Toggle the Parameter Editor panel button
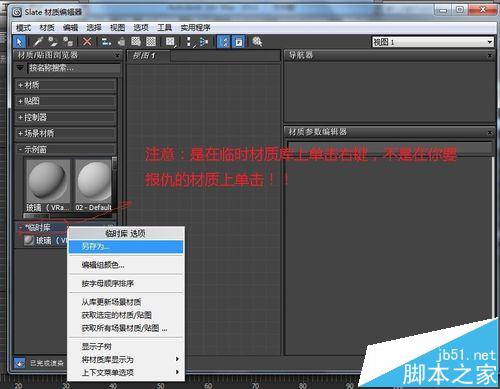Viewport: 500px width, 389px height. click(x=239, y=42)
